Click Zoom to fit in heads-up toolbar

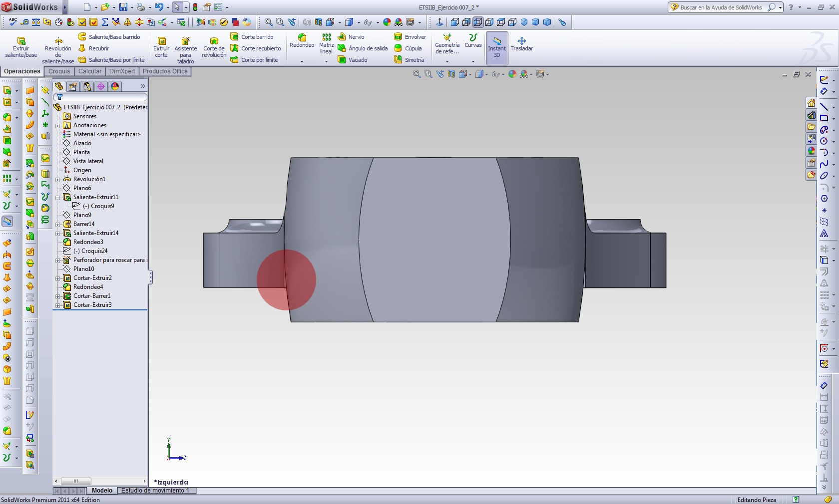[417, 74]
